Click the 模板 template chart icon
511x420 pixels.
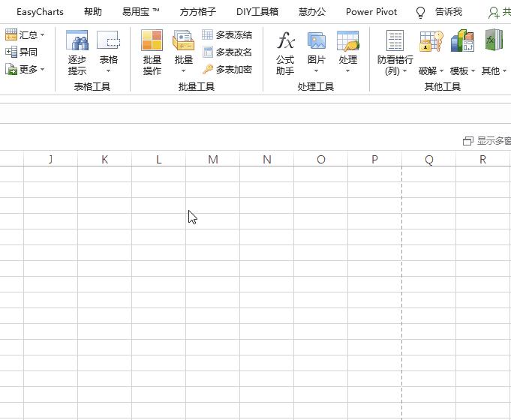462,40
